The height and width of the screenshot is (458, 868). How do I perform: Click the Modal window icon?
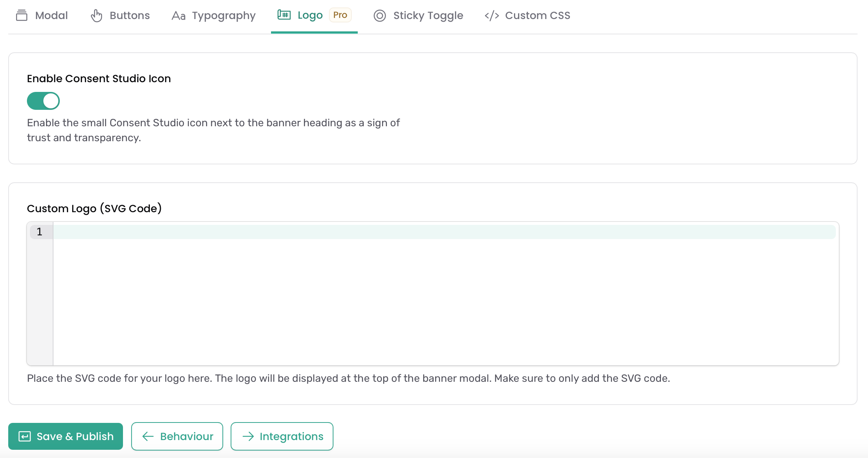tap(22, 15)
